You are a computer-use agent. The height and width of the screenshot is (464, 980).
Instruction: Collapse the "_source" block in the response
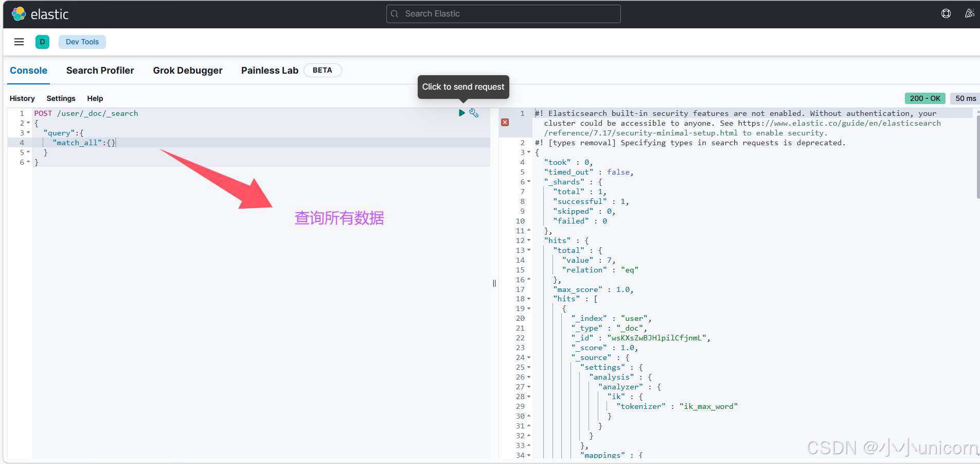(529, 357)
